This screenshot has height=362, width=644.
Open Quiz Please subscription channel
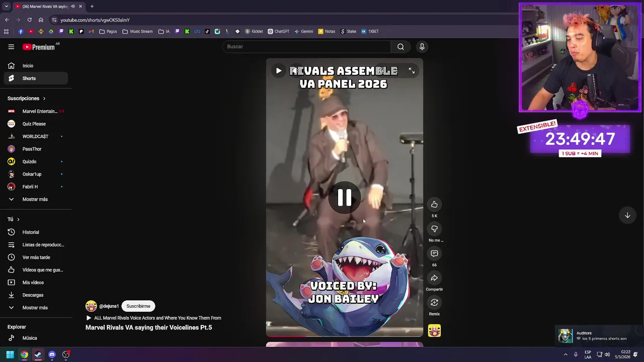click(36, 124)
